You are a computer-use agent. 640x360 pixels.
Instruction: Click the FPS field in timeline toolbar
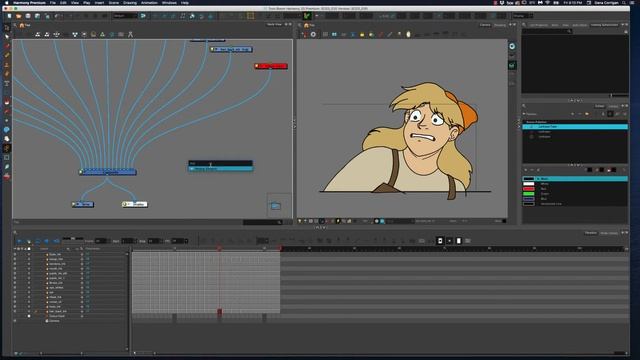coord(179,241)
